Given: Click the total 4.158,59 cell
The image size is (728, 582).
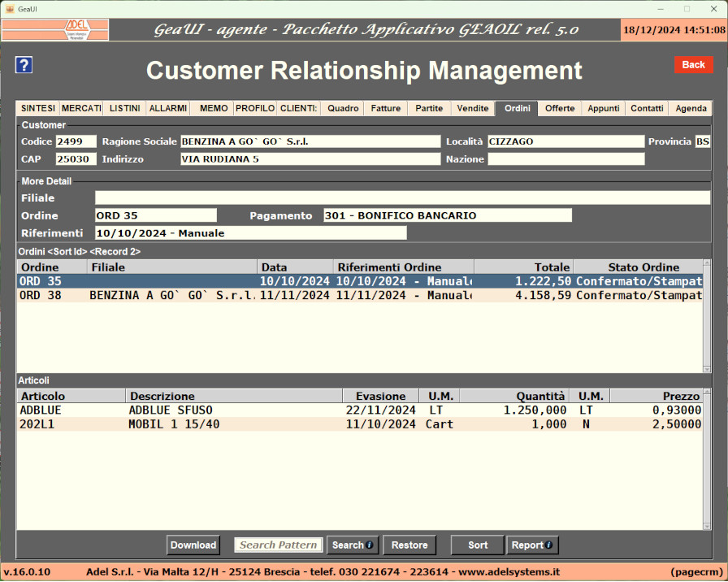Looking at the screenshot, I should [543, 295].
